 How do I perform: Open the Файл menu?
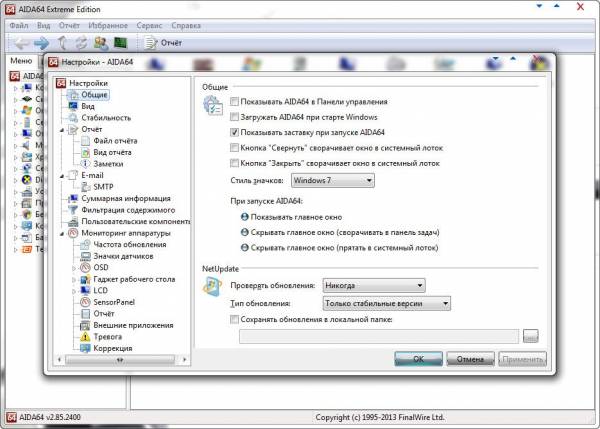tap(19, 26)
